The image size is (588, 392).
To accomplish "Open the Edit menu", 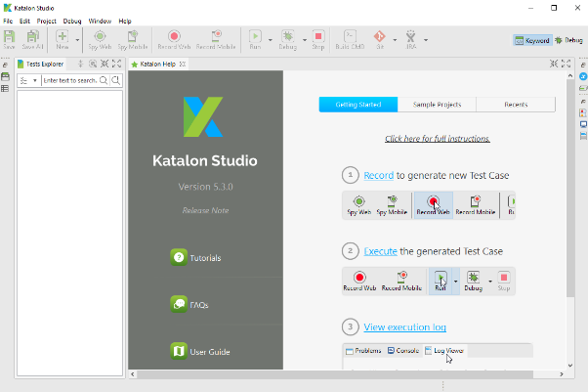I will pyautogui.click(x=24, y=22).
